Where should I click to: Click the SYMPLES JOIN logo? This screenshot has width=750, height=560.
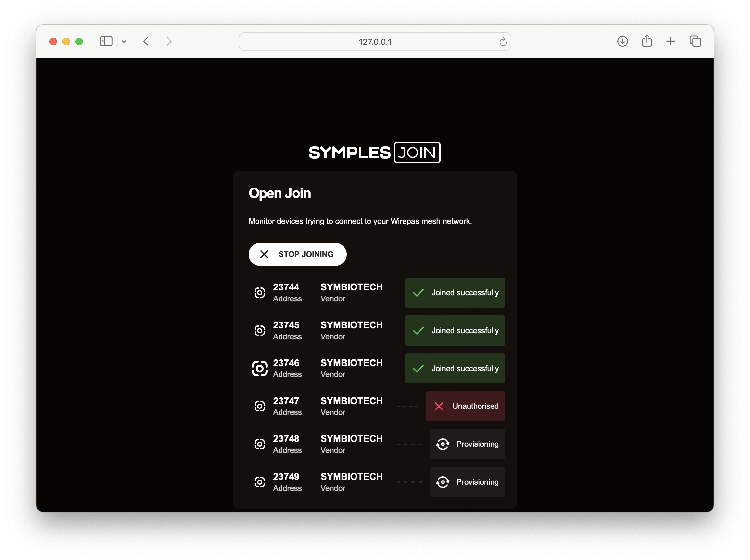pyautogui.click(x=374, y=152)
